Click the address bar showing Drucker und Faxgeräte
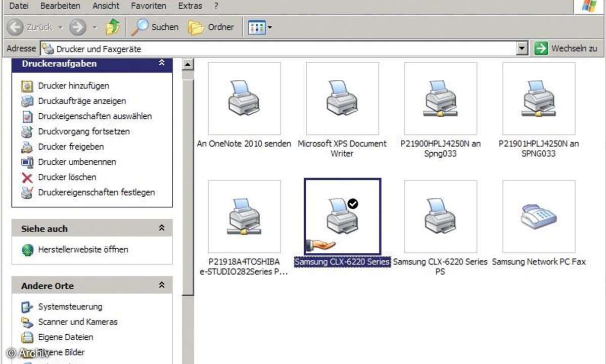The height and width of the screenshot is (364, 606). coord(278,49)
